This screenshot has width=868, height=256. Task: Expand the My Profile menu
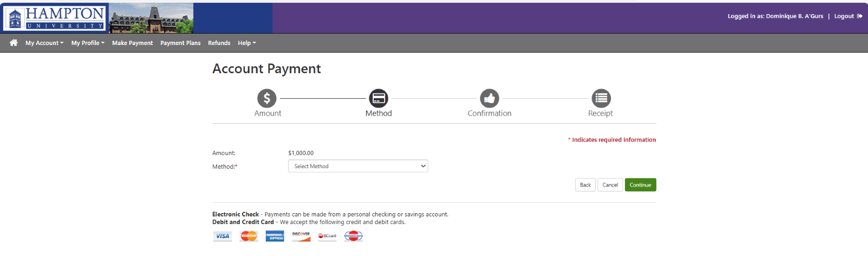coord(88,43)
